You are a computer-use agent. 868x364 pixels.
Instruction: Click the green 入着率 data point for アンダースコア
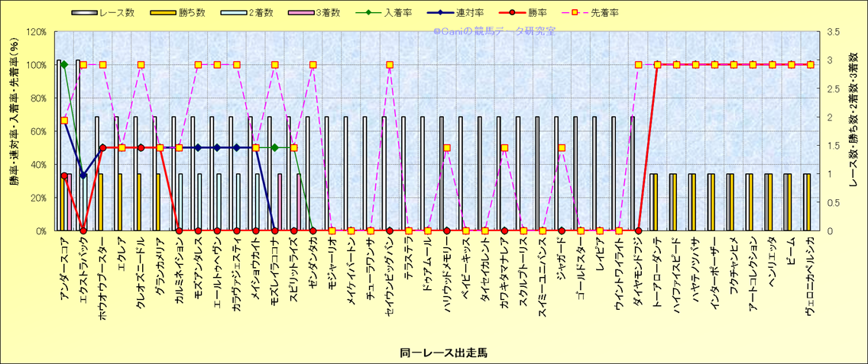point(64,65)
